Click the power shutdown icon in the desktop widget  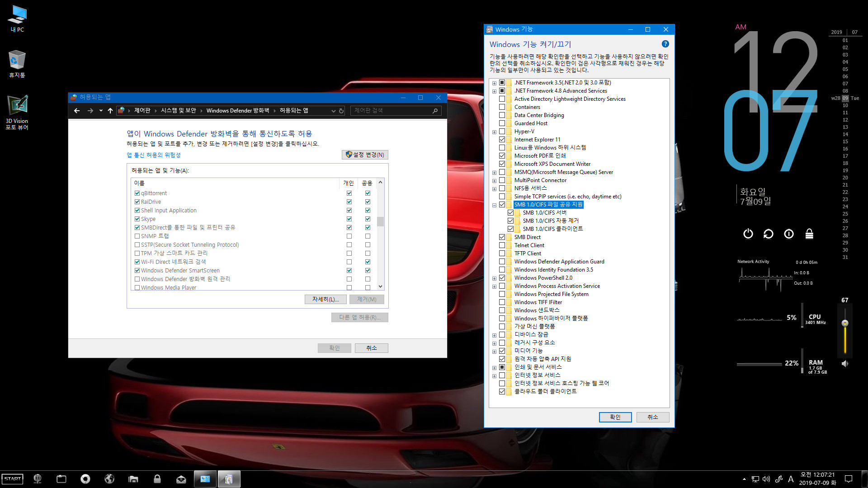pyautogui.click(x=748, y=234)
